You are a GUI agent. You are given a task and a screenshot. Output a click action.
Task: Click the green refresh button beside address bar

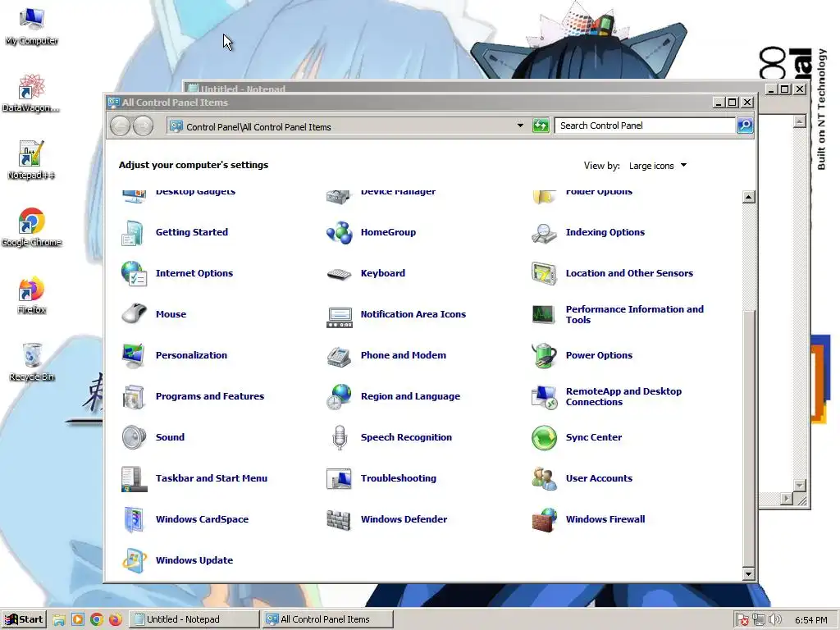coord(541,126)
